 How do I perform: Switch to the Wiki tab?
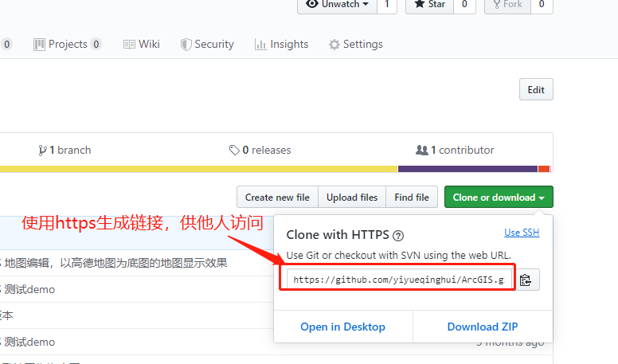(x=142, y=44)
